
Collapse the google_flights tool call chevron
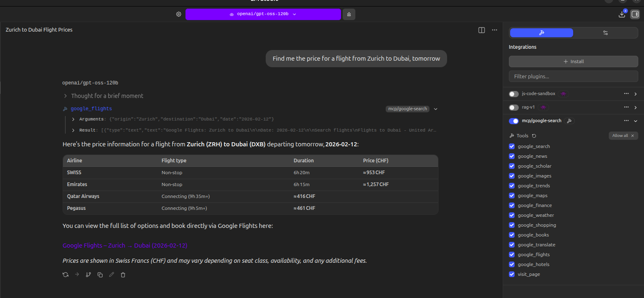436,109
